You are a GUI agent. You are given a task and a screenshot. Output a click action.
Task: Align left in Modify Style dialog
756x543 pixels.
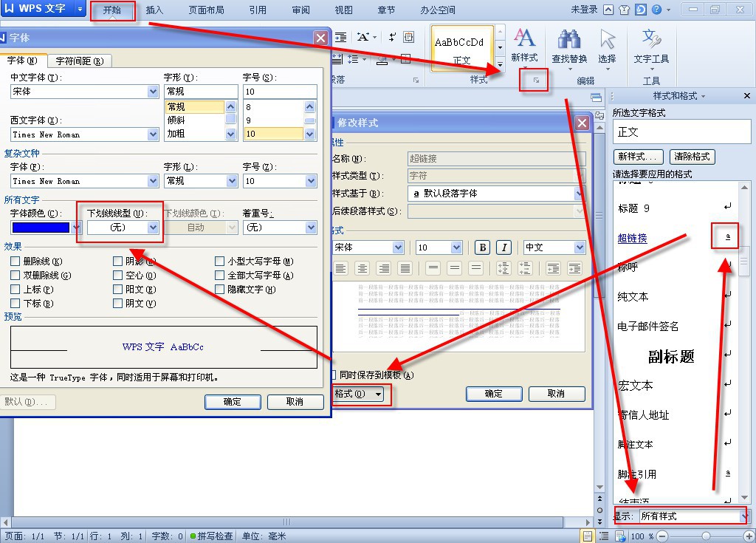[x=341, y=268]
